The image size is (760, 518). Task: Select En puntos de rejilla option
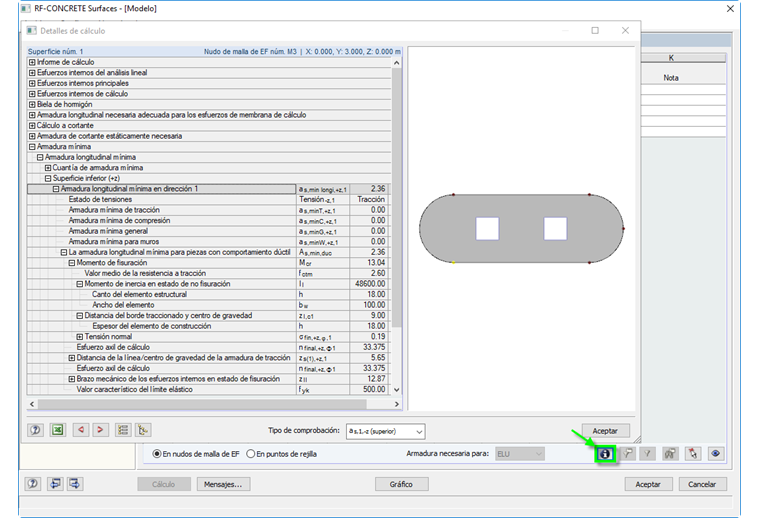251,454
